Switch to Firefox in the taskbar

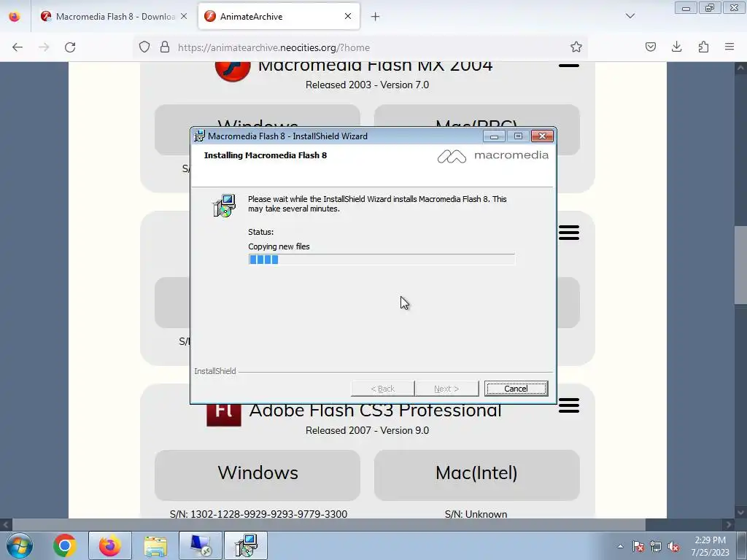pos(109,545)
